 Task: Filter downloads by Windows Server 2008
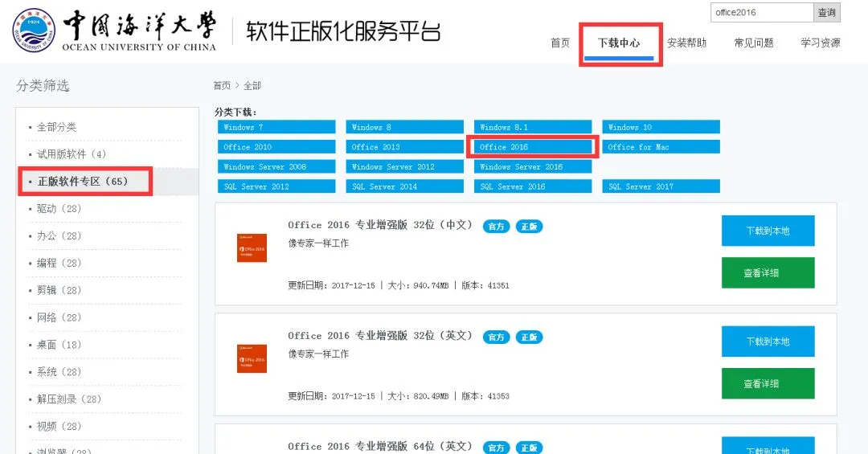tap(276, 166)
